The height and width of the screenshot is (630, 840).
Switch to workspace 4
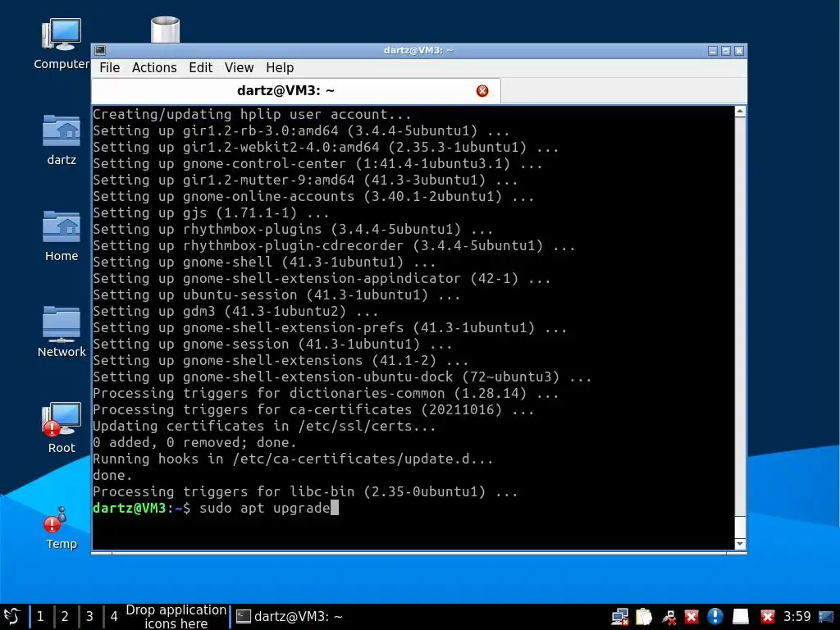tap(114, 617)
